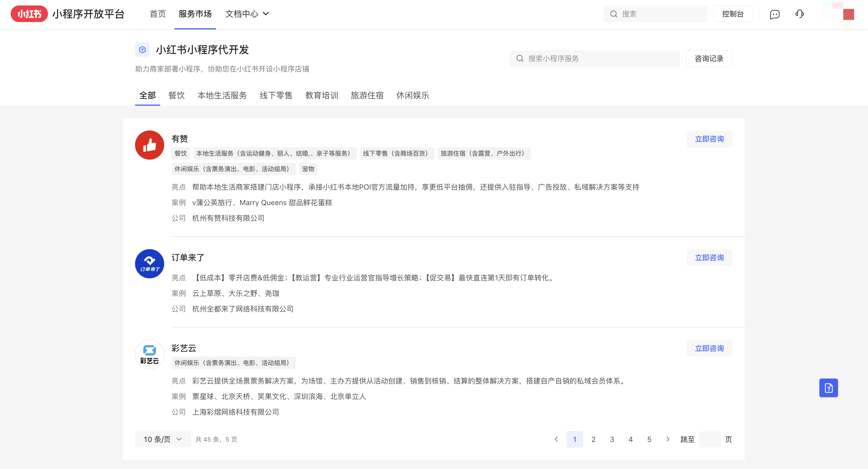Open 咨询记录
The width and height of the screenshot is (868, 469).
pyautogui.click(x=709, y=58)
